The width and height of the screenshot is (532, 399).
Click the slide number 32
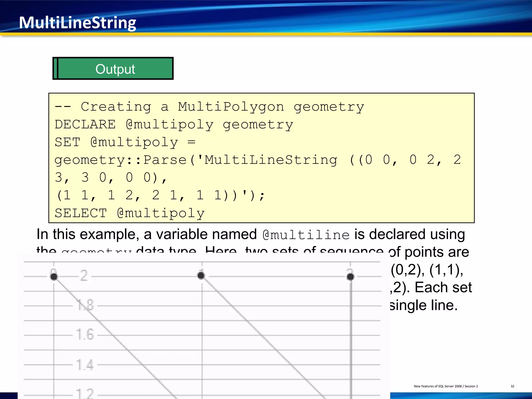(513, 386)
